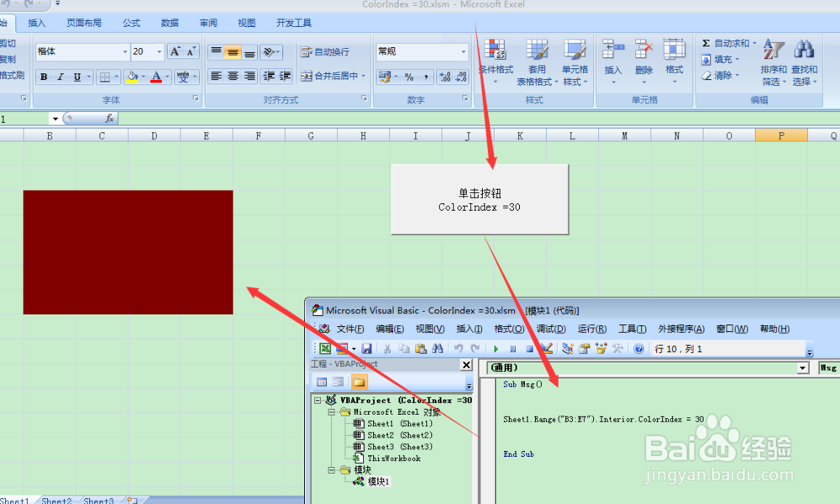The width and height of the screenshot is (840, 504).
Task: Click the dark red filled cell range
Action: [x=128, y=252]
